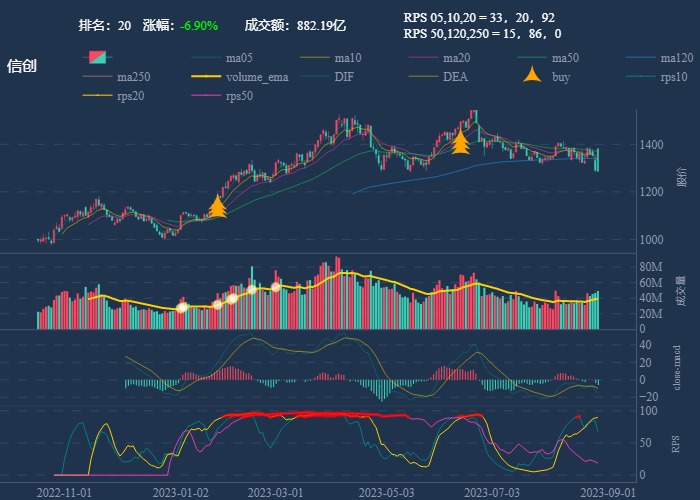Click the yellow volume_ema legend line icon
This screenshot has height=500, width=700.
(x=206, y=77)
